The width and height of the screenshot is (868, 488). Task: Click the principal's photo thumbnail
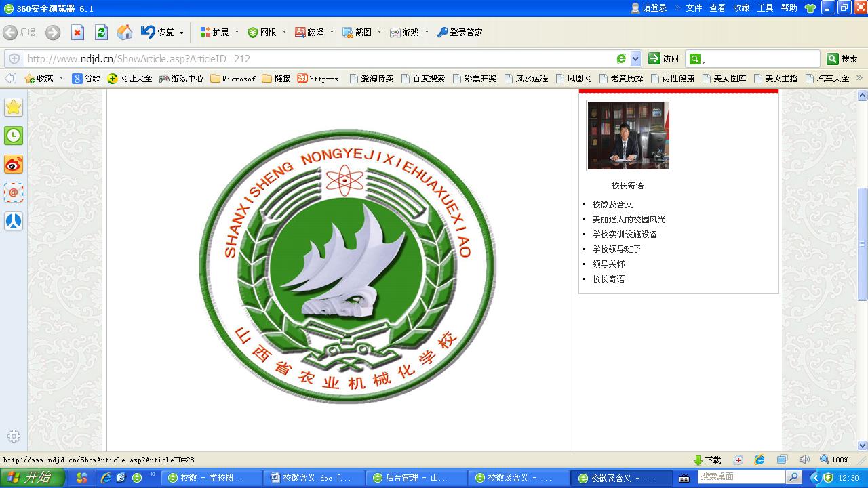[x=629, y=136]
